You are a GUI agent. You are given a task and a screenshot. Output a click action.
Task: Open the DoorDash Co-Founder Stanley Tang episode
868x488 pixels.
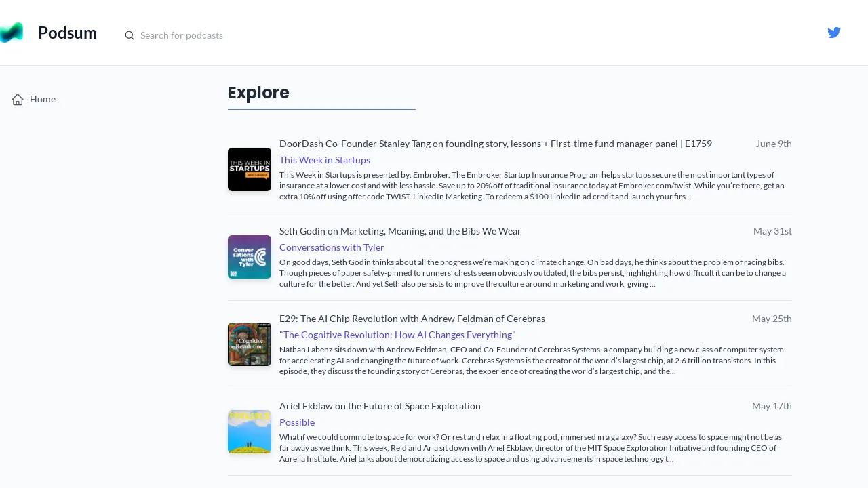click(x=496, y=144)
